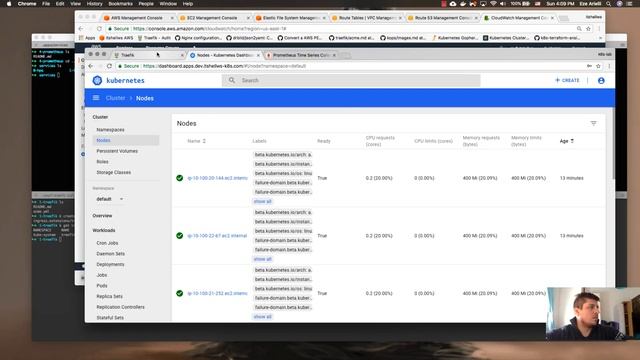640x360 pixels.
Task: Expand bookmarks overflow chevron in AWS window
Action: coord(600,38)
